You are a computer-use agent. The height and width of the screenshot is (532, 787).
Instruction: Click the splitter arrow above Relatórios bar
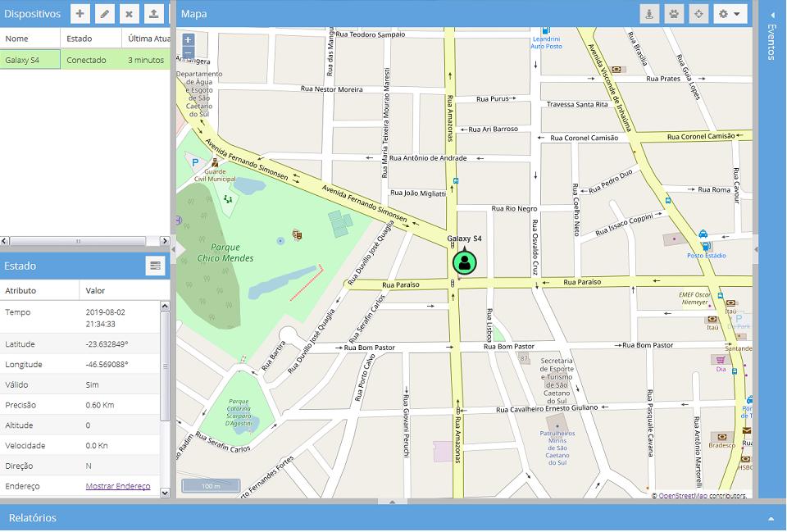(393, 502)
